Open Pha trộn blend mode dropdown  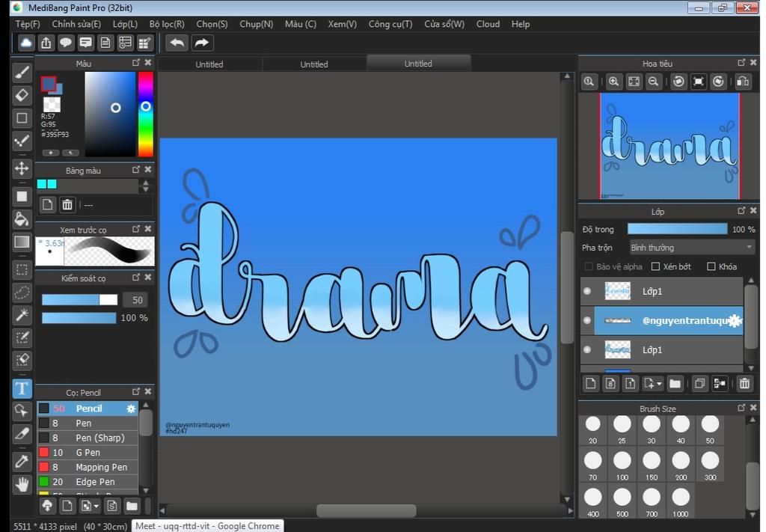[x=692, y=248]
